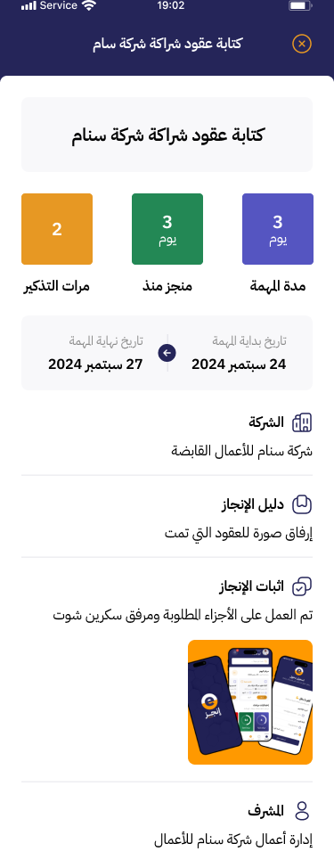Tap the task title card كتابة عقود شراكة شركة سنام

pyautogui.click(x=167, y=135)
